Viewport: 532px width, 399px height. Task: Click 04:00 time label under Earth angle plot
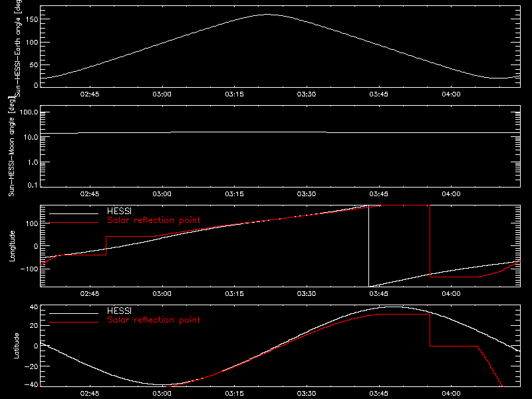[x=451, y=94]
